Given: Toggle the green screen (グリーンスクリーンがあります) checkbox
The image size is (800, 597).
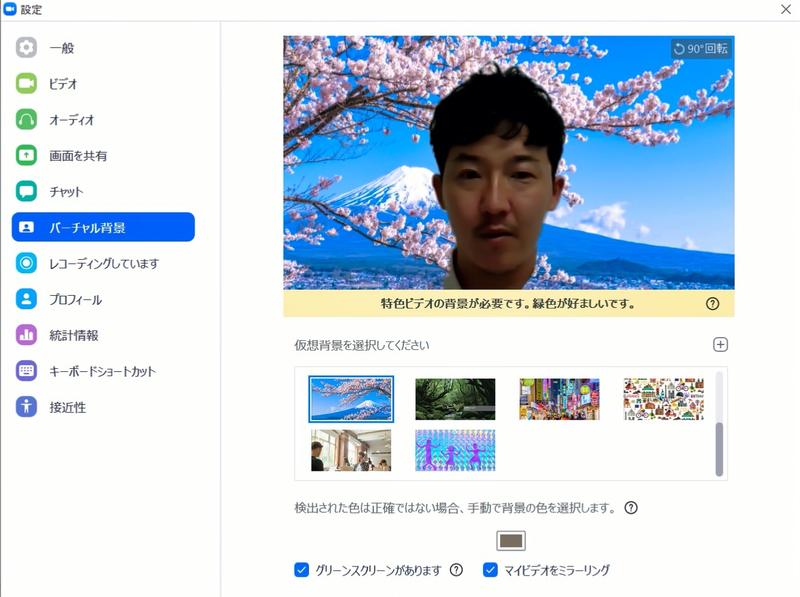Looking at the screenshot, I should [302, 570].
